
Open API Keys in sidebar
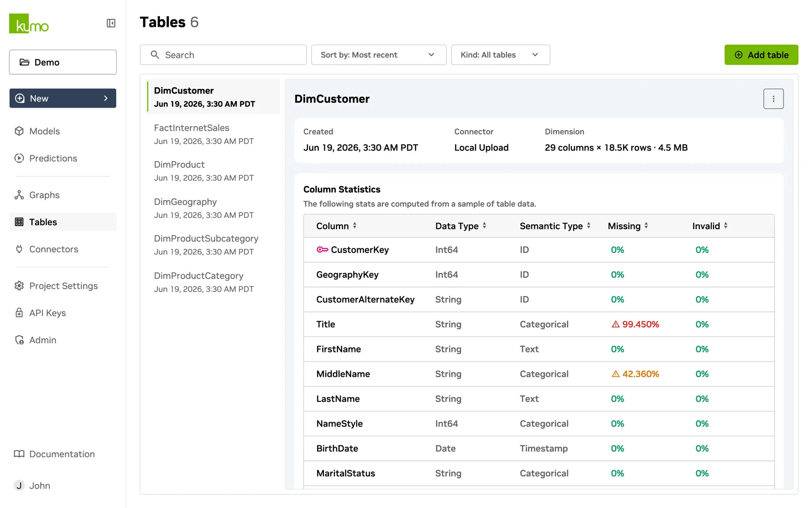click(63, 313)
